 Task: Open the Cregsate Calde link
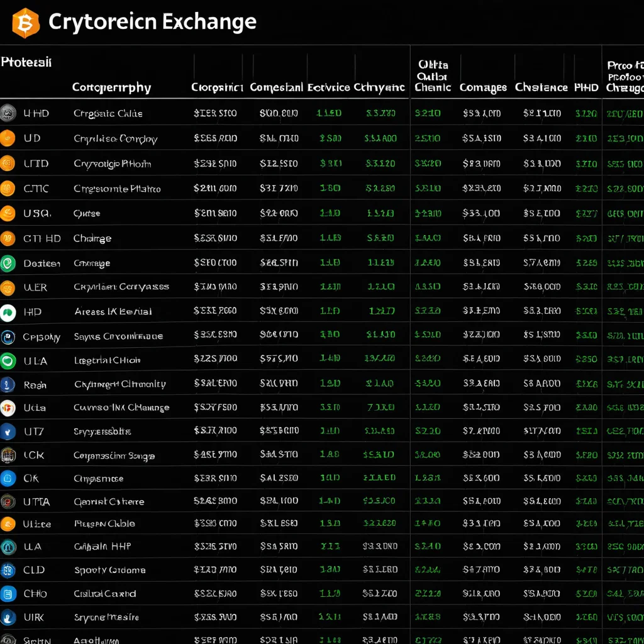tap(108, 113)
